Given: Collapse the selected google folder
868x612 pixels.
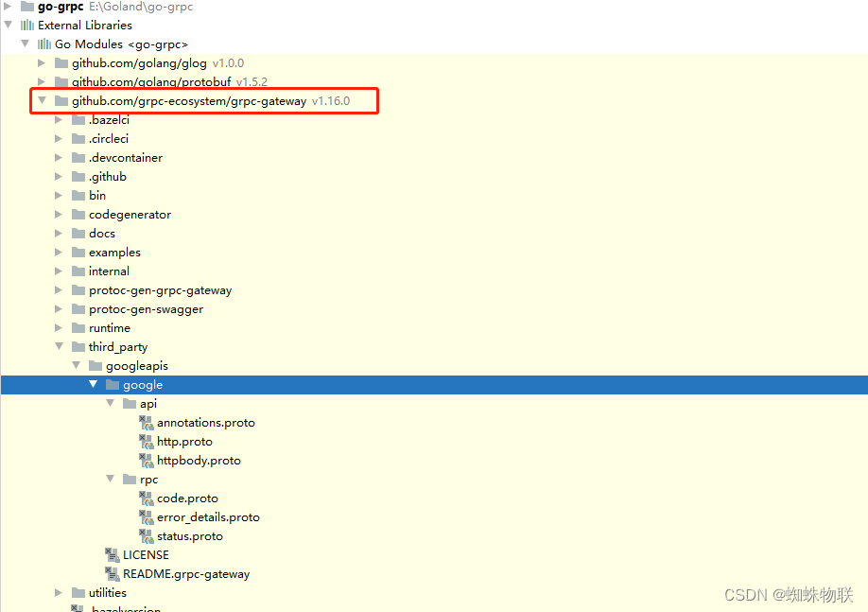Looking at the screenshot, I should click(x=93, y=384).
